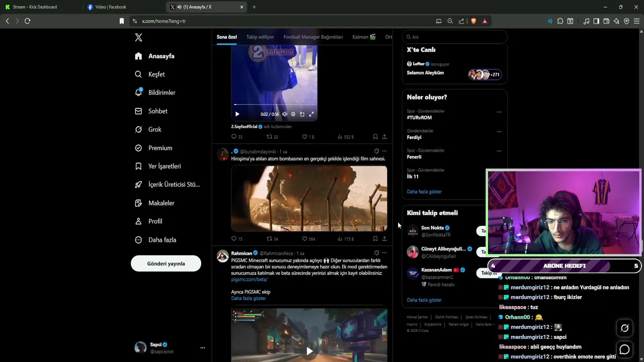Viewport: 644px width, 362px height.
Task: Open Keşfet search page
Action: [150, 74]
